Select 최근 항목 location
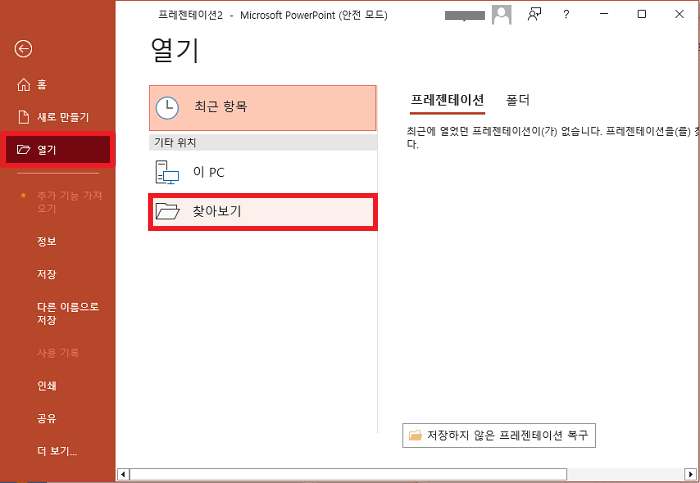 coord(262,108)
